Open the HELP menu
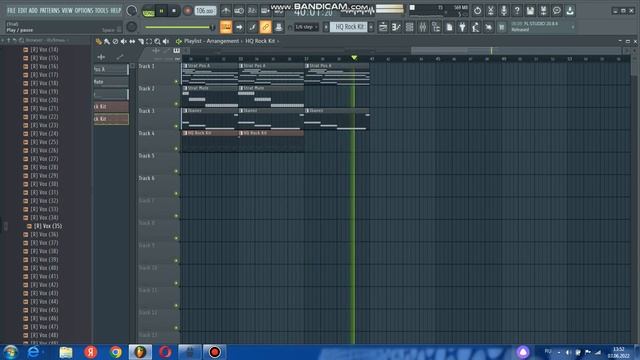 (x=116, y=11)
